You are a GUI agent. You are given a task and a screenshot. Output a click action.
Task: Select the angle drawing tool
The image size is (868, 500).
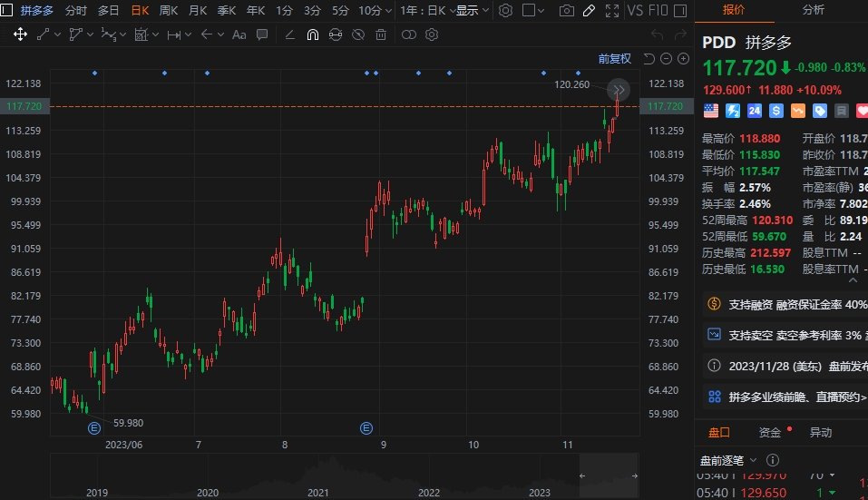(289, 34)
